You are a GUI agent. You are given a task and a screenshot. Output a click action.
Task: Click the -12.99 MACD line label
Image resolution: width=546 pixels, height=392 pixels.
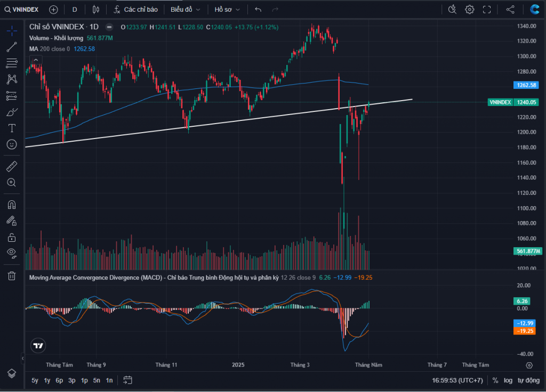[x=524, y=323]
